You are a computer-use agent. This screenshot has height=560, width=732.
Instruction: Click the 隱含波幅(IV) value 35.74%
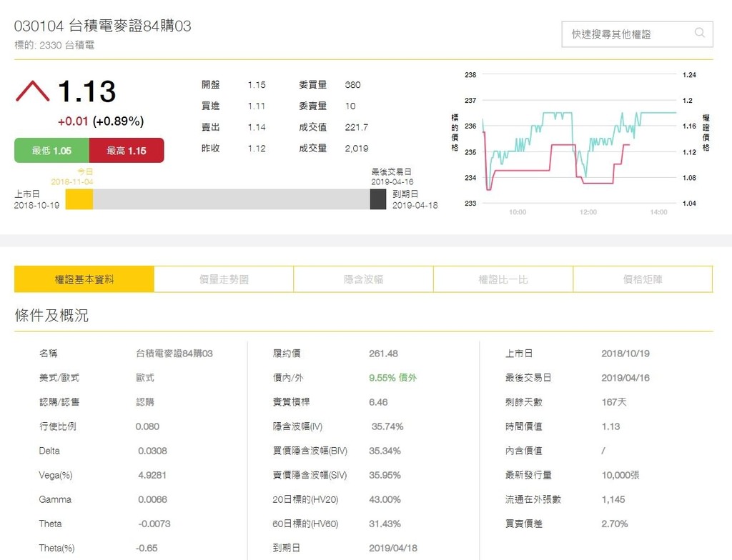(387, 426)
